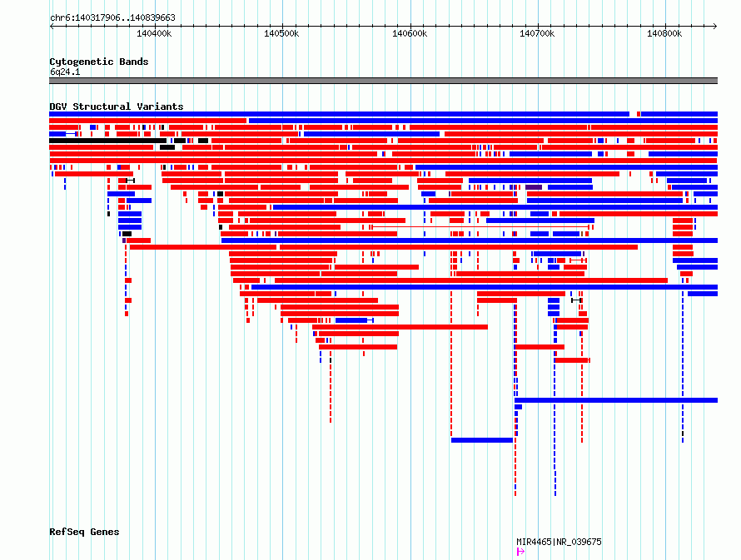This screenshot has width=741, height=560.
Task: Click the 140700k ruler label
Action: [x=537, y=33]
